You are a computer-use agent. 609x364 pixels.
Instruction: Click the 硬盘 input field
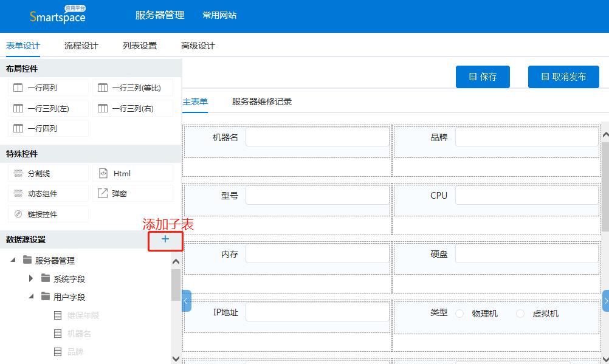(x=527, y=254)
